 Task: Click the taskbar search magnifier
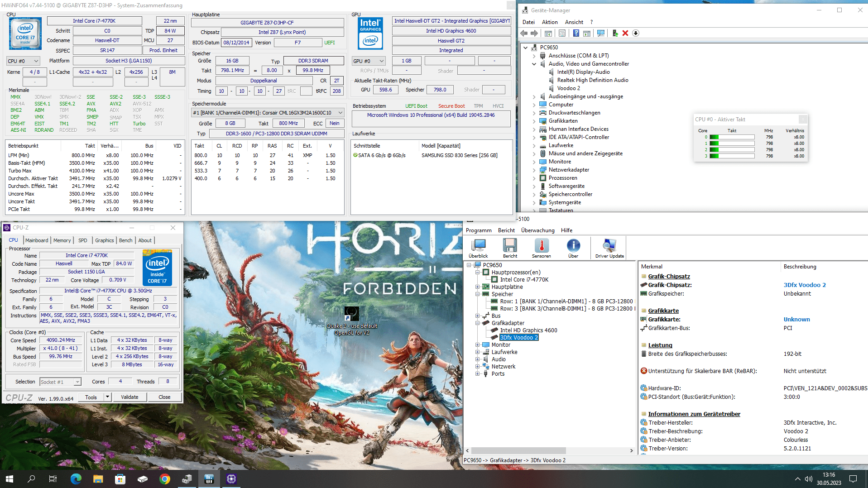(x=31, y=478)
